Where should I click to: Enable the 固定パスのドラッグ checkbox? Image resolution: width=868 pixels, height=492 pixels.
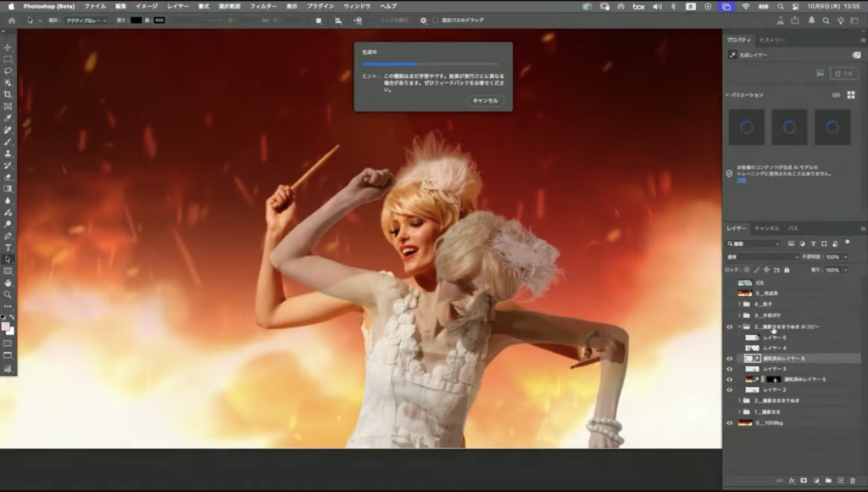point(436,20)
